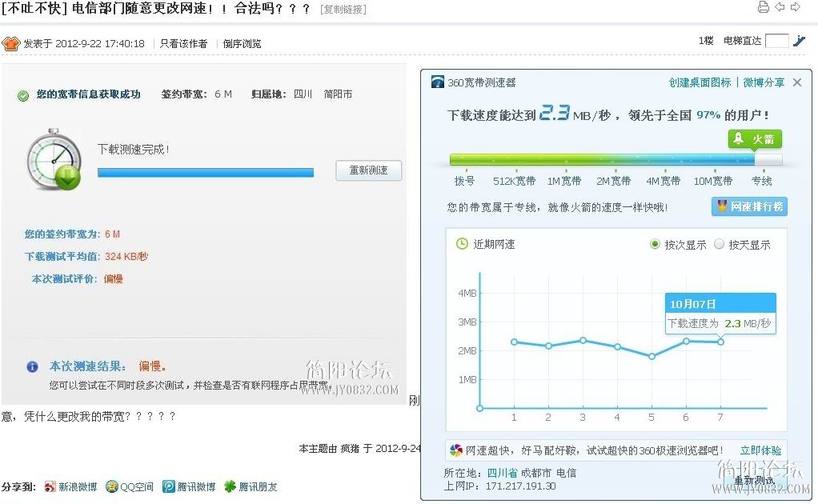818x504 pixels.
Task: Click the 简阳市 location text
Action: [x=338, y=94]
